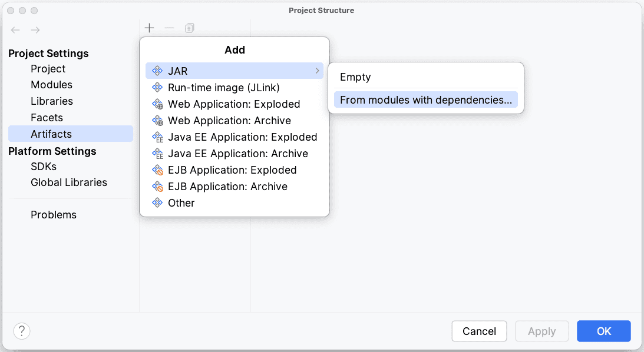Click the question mark help icon
The image size is (644, 352).
[x=22, y=331]
